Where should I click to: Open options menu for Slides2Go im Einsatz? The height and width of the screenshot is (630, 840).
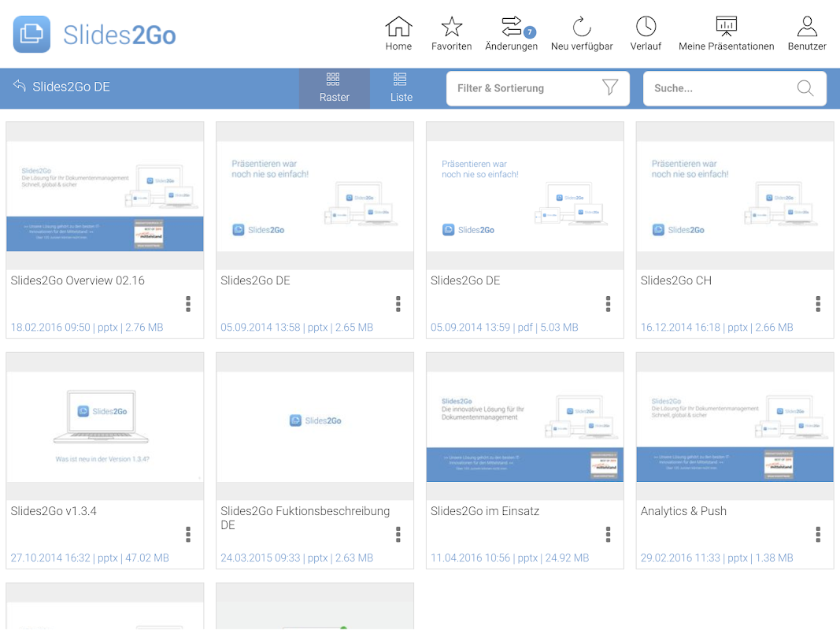[608, 534]
